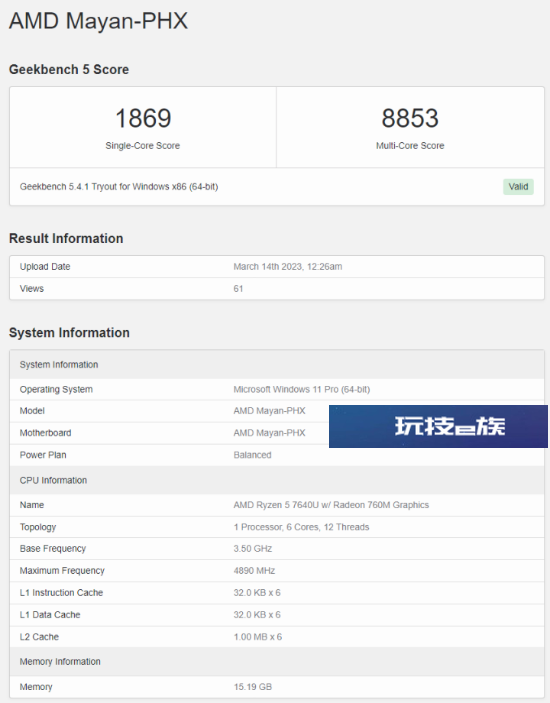Click the Geekbench 5.4.1 Tryout version text
Image resolution: width=550 pixels, height=703 pixels.
(x=119, y=187)
